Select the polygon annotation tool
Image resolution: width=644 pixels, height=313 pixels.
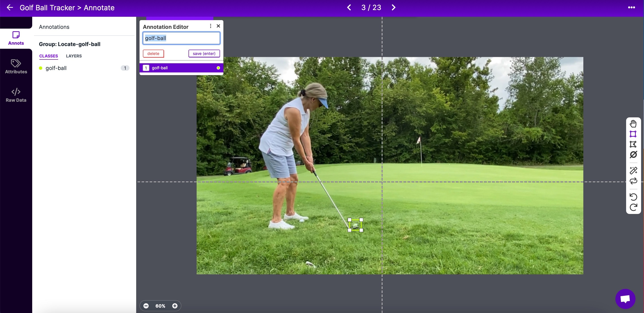point(633,144)
